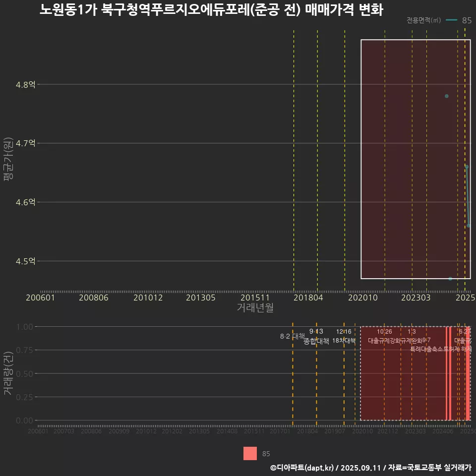Image resolution: width=476 pixels, height=476 pixels.
Task: Click the '1·3' policy date annotation
Action: (412, 332)
